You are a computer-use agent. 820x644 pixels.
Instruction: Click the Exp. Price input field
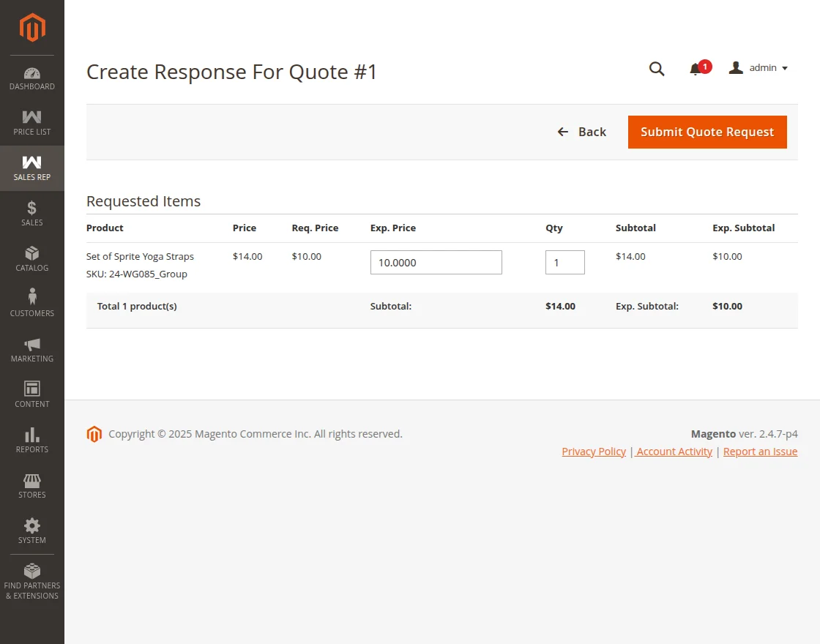coord(436,263)
